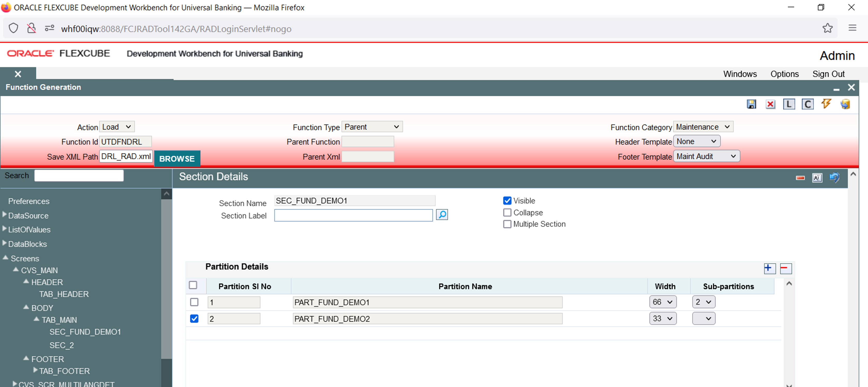Tick the Multiple Section checkbox
This screenshot has height=387, width=868.
coord(507,224)
